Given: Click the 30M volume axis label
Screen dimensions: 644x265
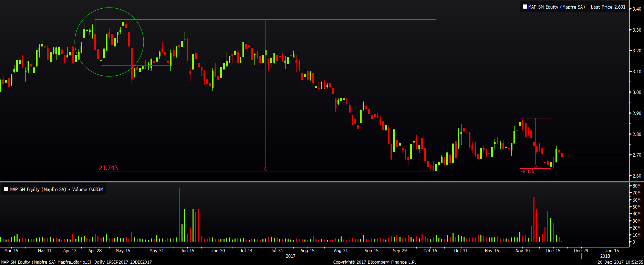Looking at the screenshot, I should click(x=636, y=221).
